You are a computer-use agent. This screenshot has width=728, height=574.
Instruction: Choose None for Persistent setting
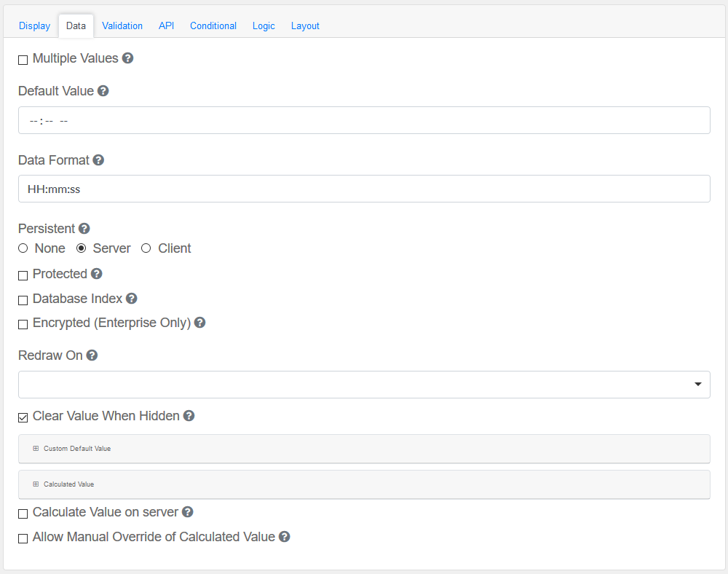pos(23,248)
